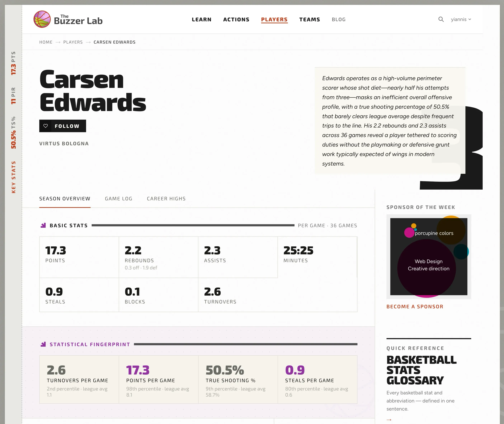This screenshot has height=424, width=504.
Task: Click the Buzzer Lab basketball logo
Action: pos(42,19)
